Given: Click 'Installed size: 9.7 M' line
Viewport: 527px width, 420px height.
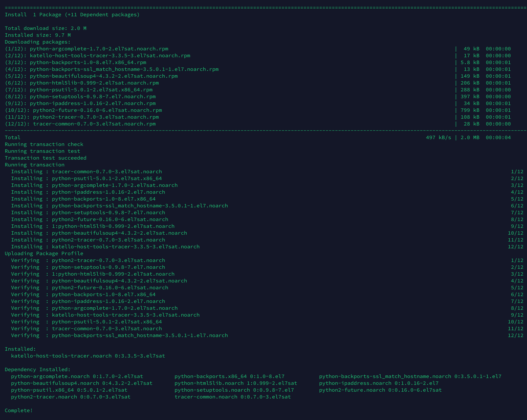Looking at the screenshot, I should click(x=38, y=35).
